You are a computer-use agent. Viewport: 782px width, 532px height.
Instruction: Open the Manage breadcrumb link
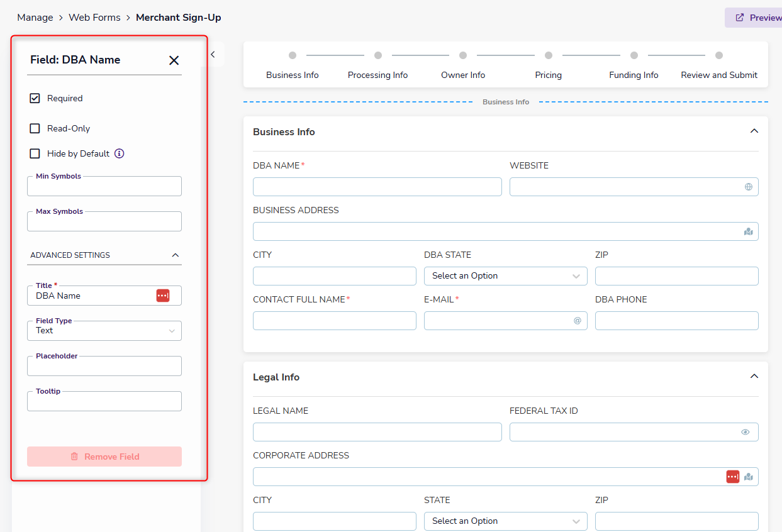pos(35,18)
